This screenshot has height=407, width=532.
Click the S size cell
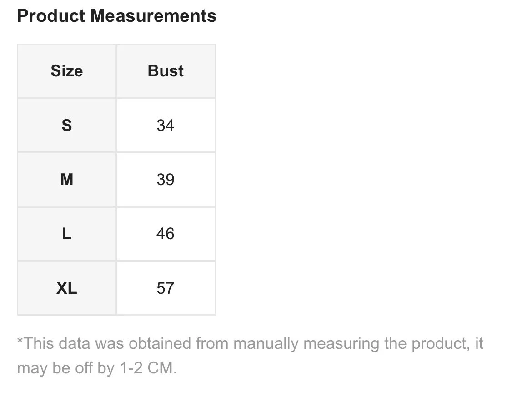tap(67, 125)
